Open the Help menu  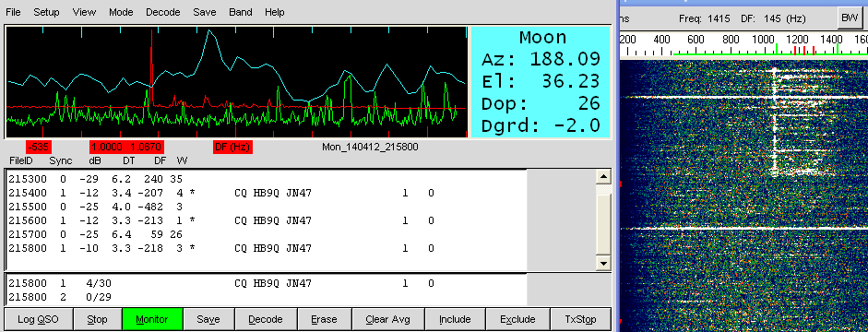[x=275, y=12]
